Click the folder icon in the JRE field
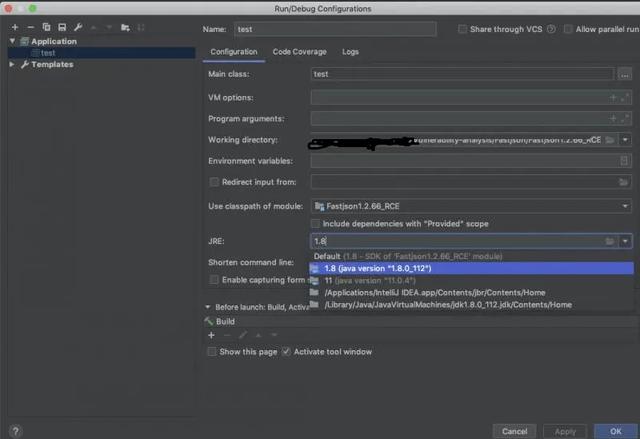 click(609, 241)
